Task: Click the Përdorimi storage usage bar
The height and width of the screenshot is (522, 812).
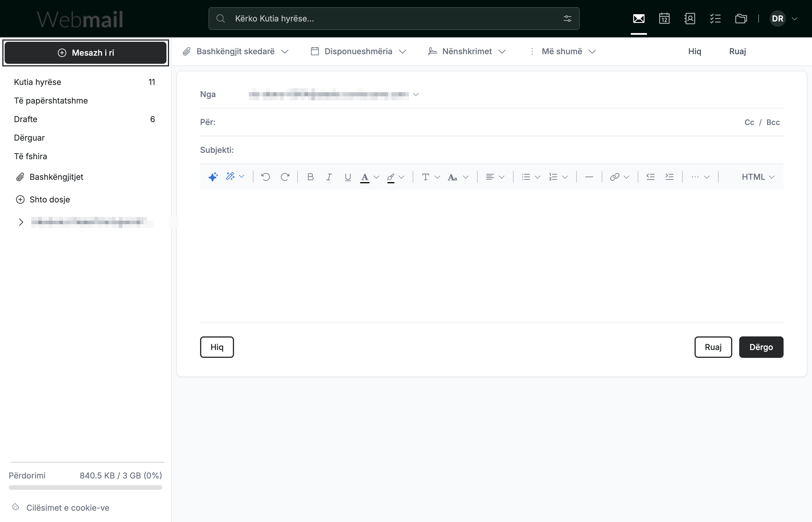Action: tap(85, 487)
